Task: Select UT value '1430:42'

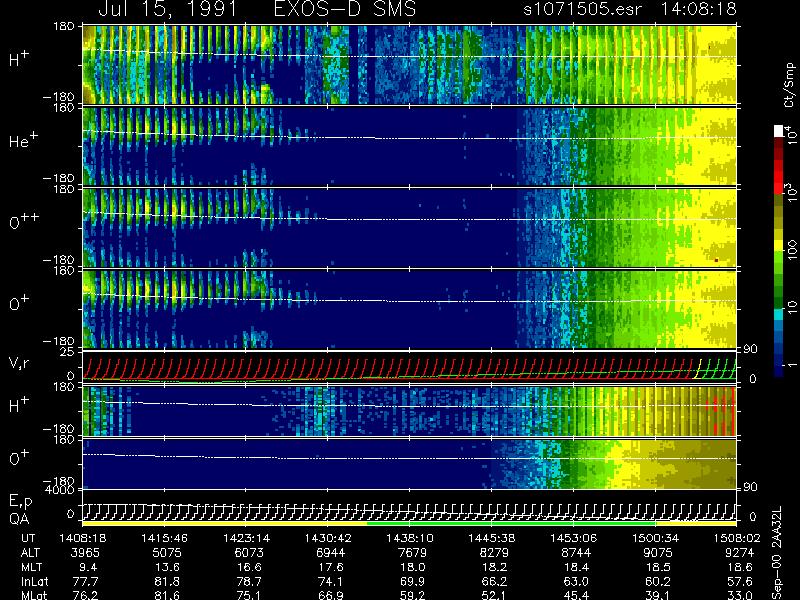Action: [328, 538]
